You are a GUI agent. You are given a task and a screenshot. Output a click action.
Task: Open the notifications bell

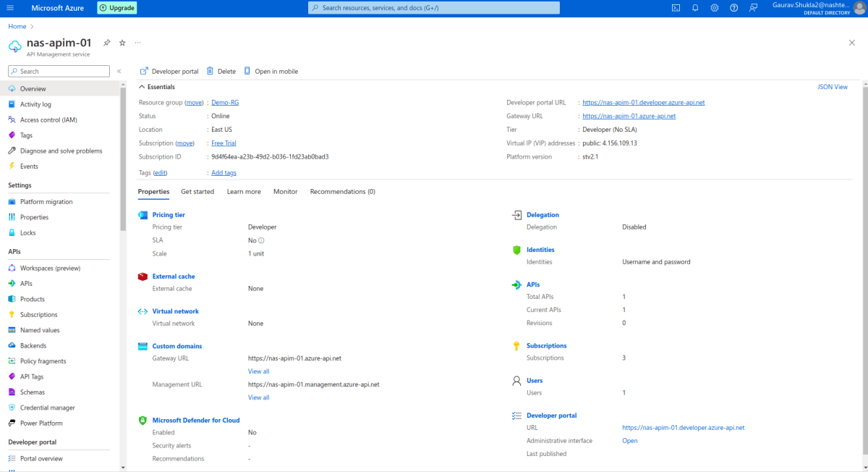(694, 8)
